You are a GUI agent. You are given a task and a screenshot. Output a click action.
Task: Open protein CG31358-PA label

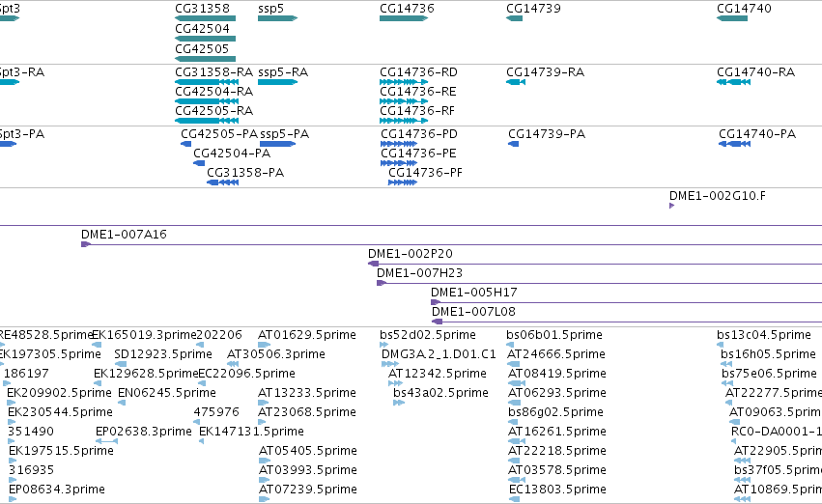pyautogui.click(x=245, y=173)
